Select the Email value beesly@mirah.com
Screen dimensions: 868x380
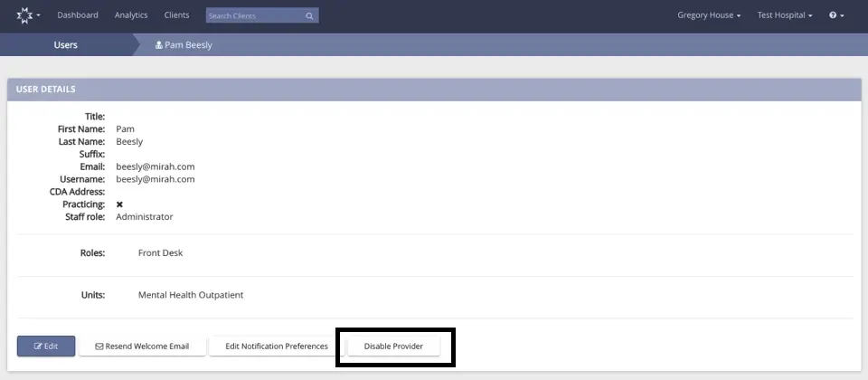[x=155, y=166]
